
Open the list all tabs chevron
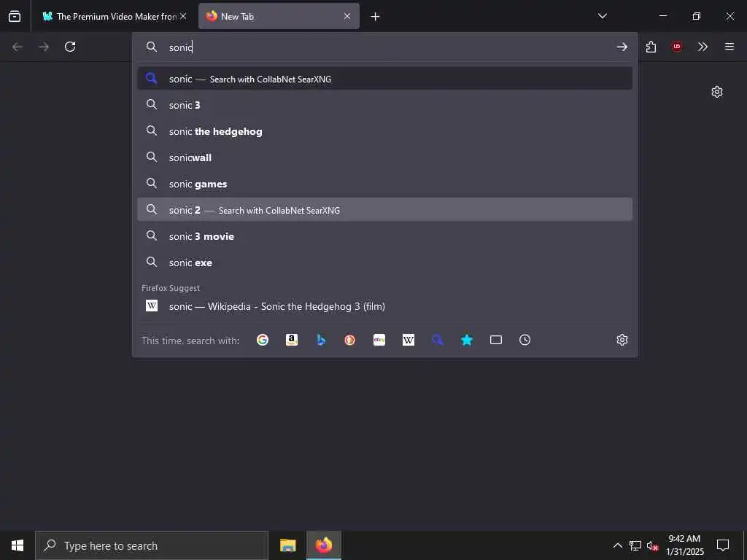(602, 16)
